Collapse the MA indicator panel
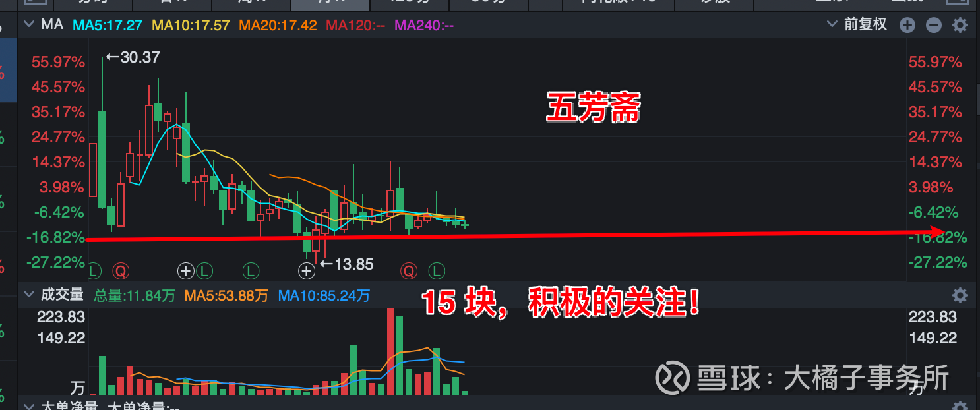Viewport: 980px width, 410px height. 28,25
